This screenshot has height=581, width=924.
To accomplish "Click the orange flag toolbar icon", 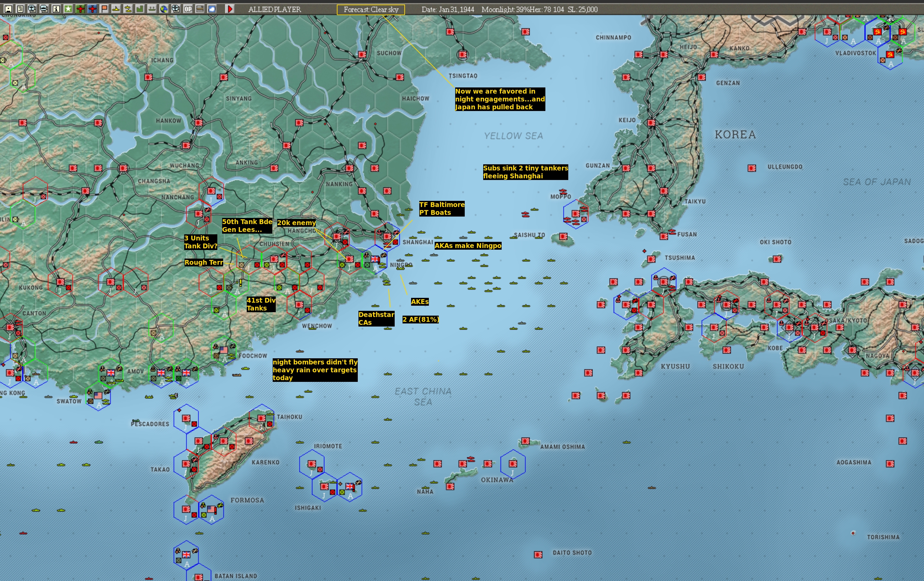I will [x=104, y=9].
